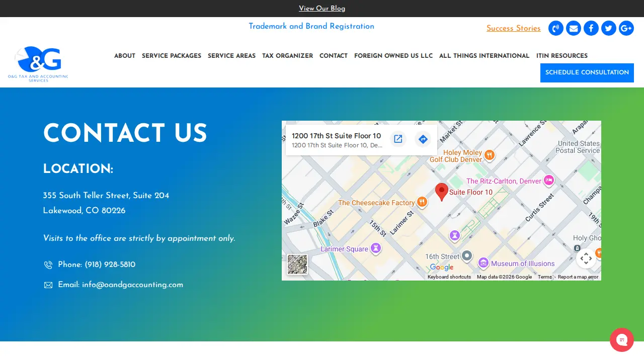The image size is (644, 362).
Task: Click the map directions arrow icon
Action: click(423, 139)
